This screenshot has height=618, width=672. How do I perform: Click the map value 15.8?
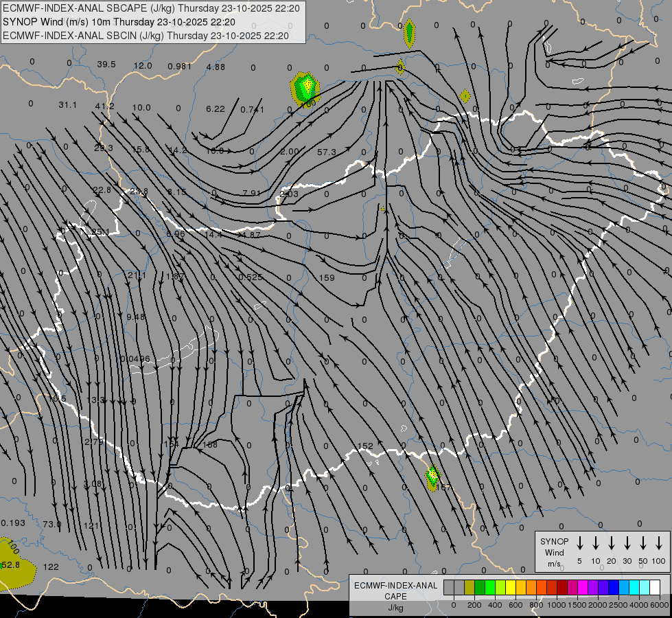(141, 149)
